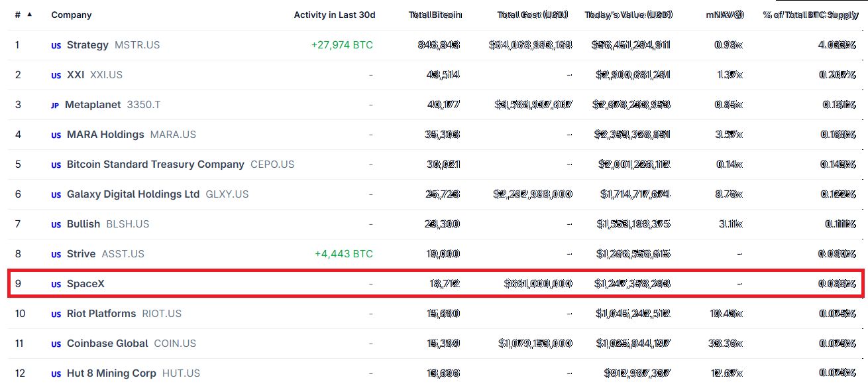
Task: Sort by the # rank column arrow
Action: pos(29,14)
